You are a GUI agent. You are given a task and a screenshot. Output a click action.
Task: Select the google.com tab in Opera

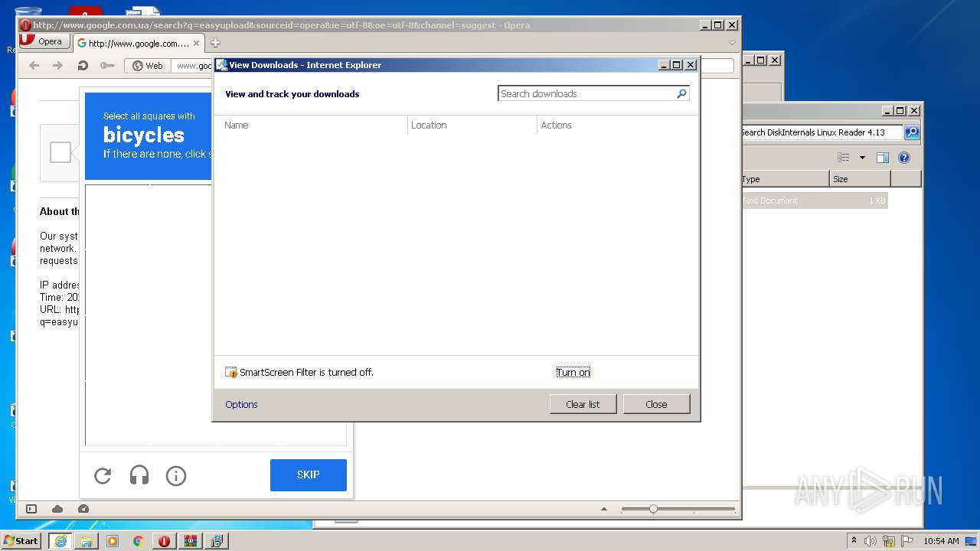click(x=138, y=43)
